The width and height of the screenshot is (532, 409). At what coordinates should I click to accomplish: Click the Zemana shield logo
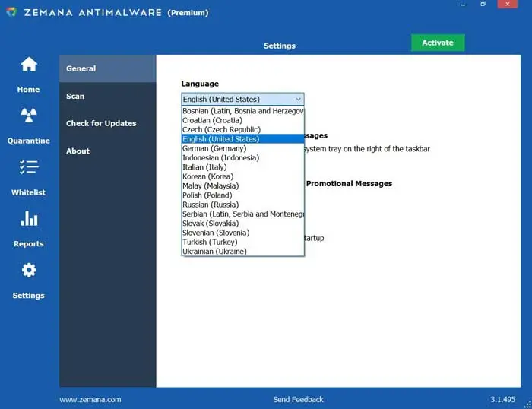[x=11, y=12]
